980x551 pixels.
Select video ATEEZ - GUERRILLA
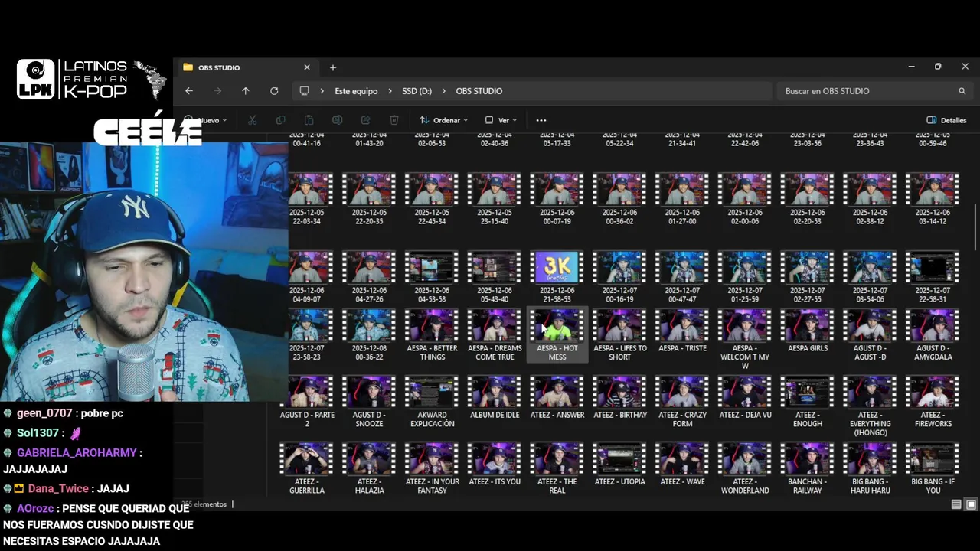point(306,468)
